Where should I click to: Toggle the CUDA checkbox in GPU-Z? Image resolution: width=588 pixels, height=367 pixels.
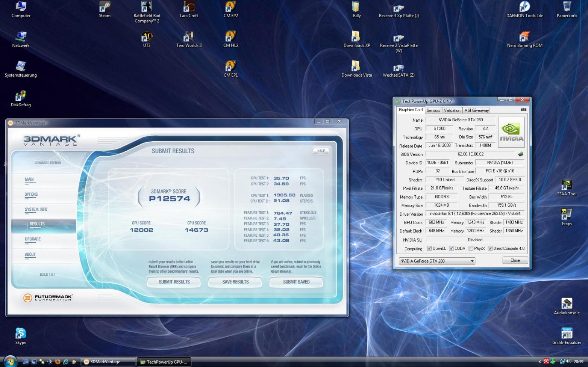(x=451, y=248)
